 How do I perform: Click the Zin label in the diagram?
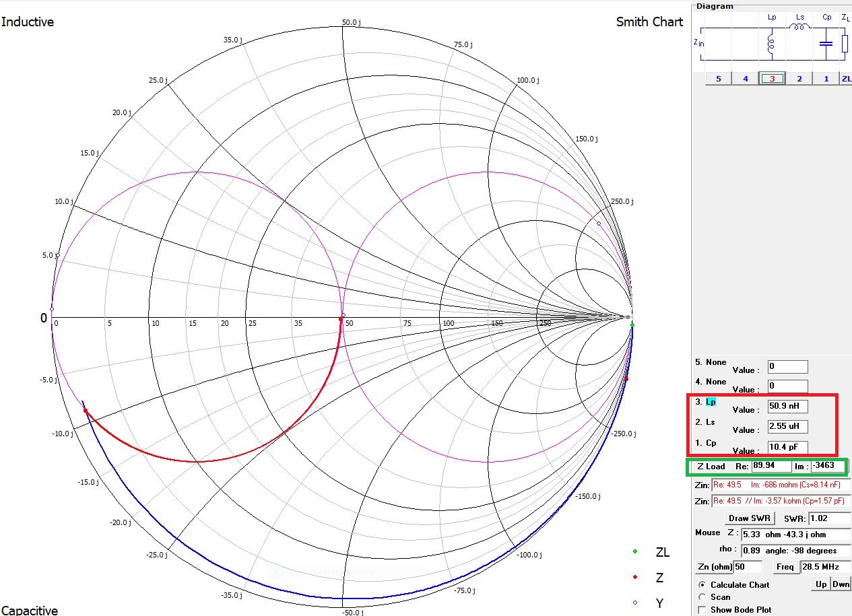click(x=698, y=42)
